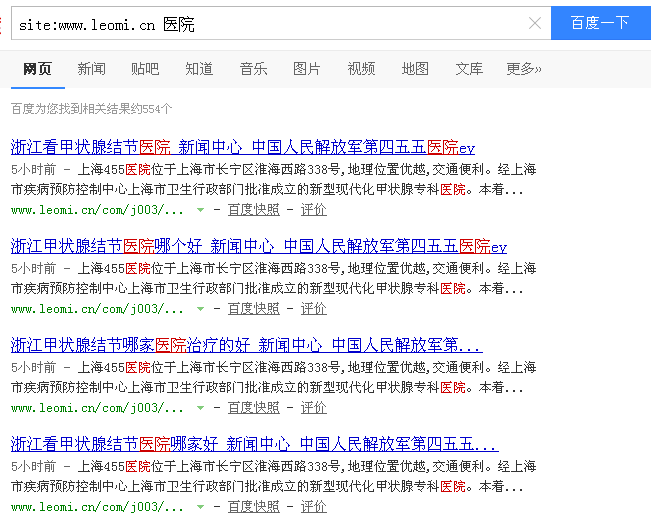Screen dimensions: 651x521
Task: Open the 视频 tab
Action: pos(361,69)
